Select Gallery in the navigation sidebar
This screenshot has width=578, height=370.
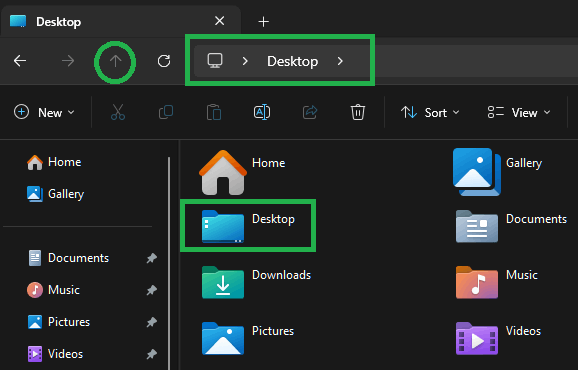pyautogui.click(x=55, y=194)
